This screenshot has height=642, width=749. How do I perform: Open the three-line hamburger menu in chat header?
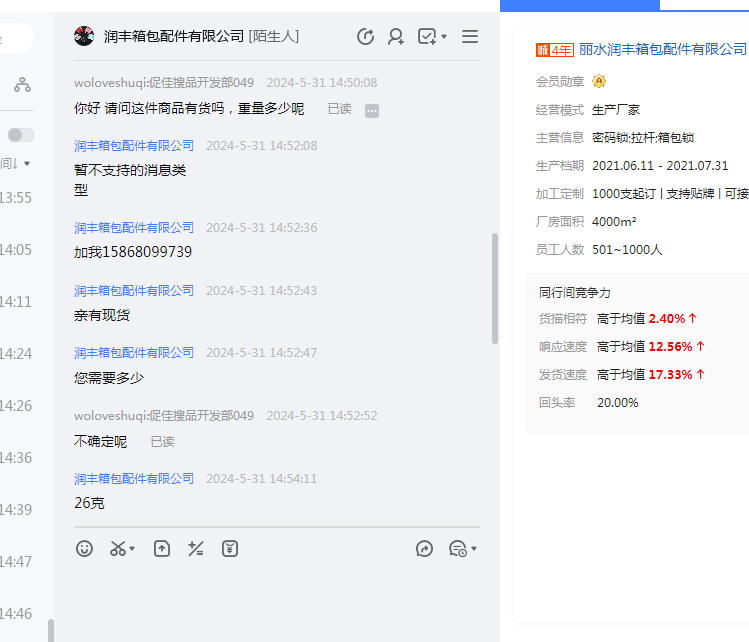coord(470,37)
